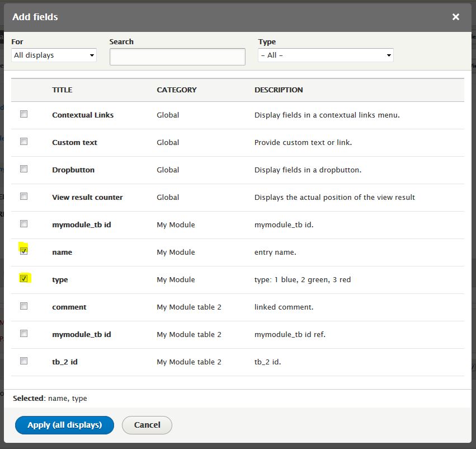The image size is (476, 449).
Task: Tick the Custom text checkbox
Action: point(23,141)
